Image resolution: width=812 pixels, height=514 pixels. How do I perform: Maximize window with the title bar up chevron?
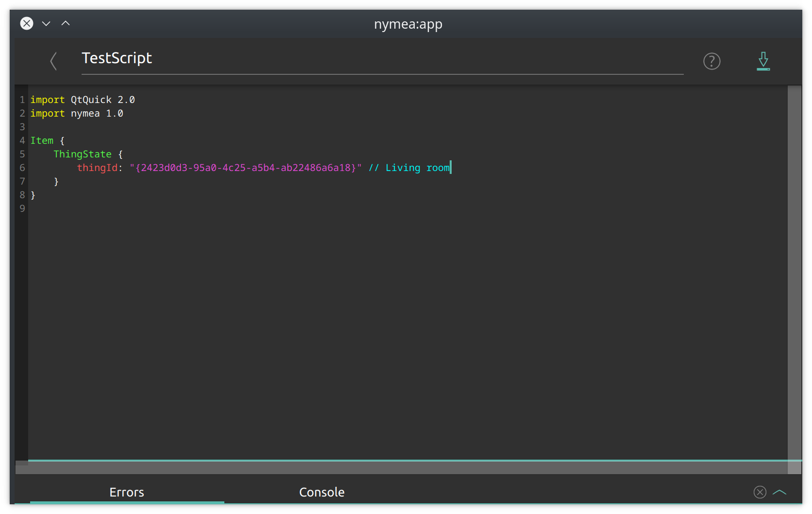pos(66,23)
